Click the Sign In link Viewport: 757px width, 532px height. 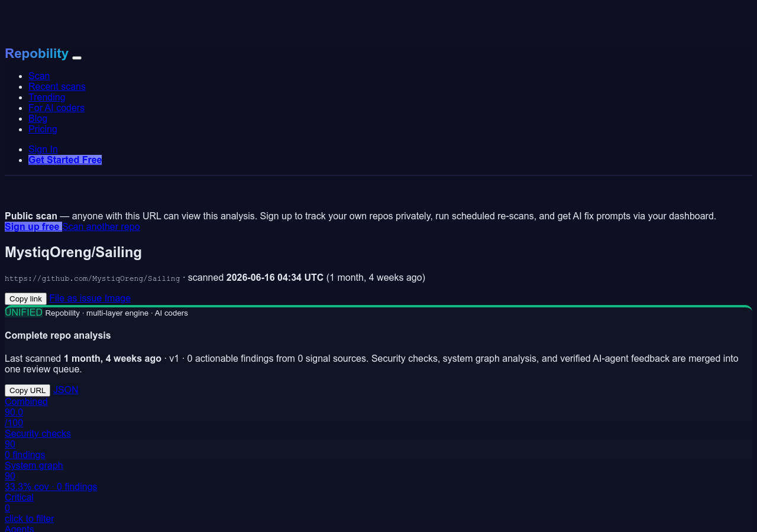pos(43,149)
